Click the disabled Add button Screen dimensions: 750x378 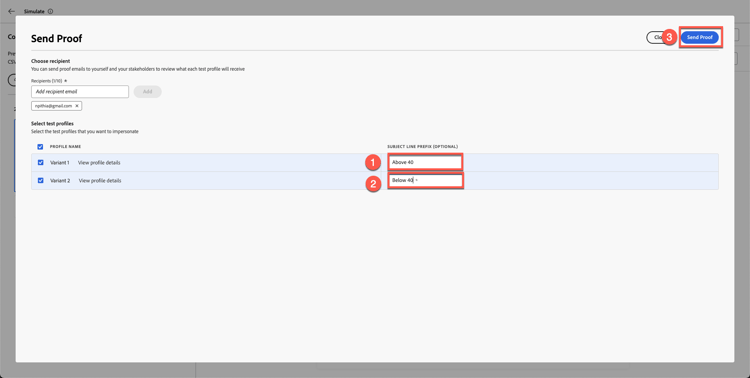click(147, 91)
